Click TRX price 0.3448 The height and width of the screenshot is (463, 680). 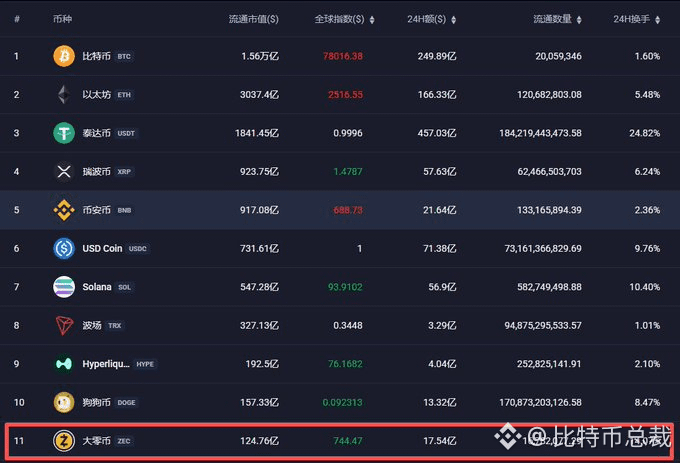[348, 326]
